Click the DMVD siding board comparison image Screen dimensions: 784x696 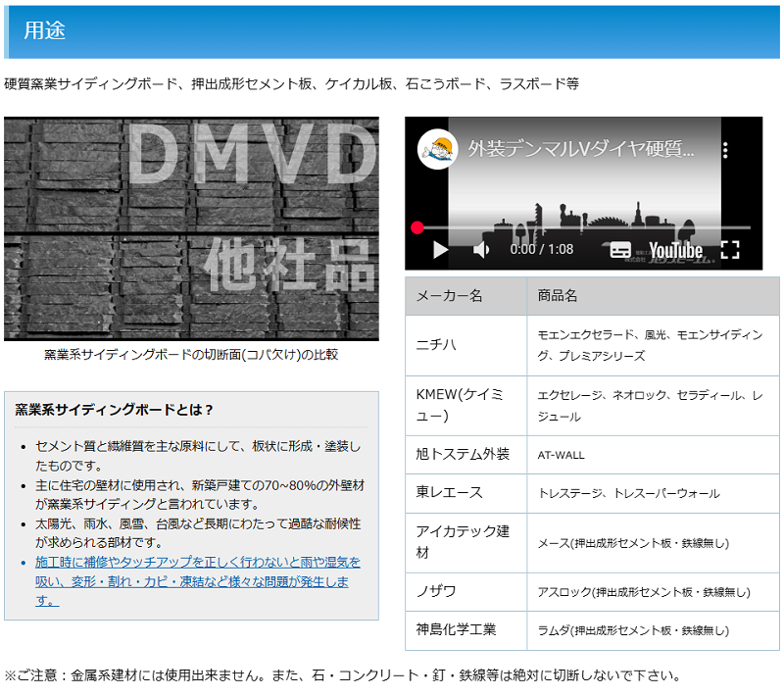coord(191,229)
